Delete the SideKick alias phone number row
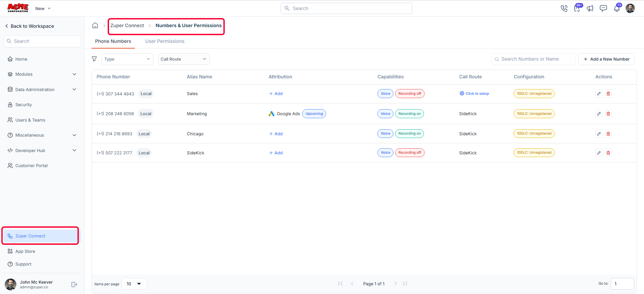Viewport: 644px width, 294px height. click(608, 153)
